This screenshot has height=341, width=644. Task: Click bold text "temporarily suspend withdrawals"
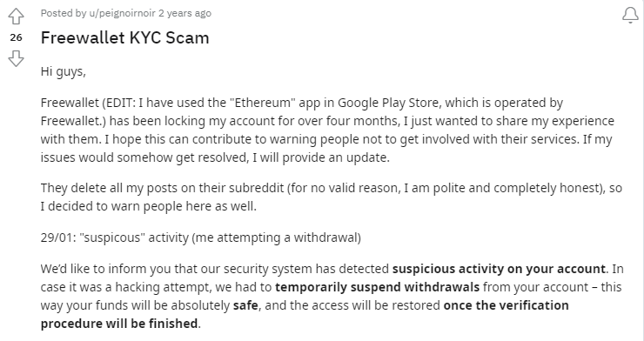tap(377, 287)
